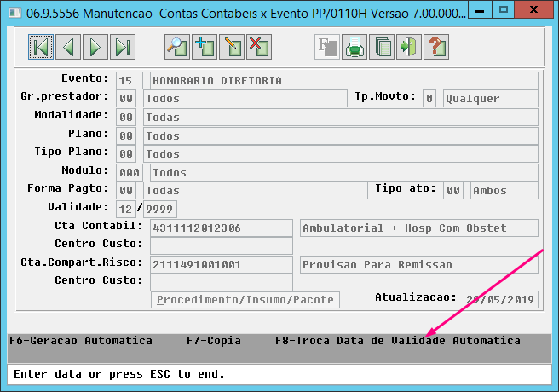Exit via the door arrow icon
The image size is (559, 392).
tap(409, 47)
